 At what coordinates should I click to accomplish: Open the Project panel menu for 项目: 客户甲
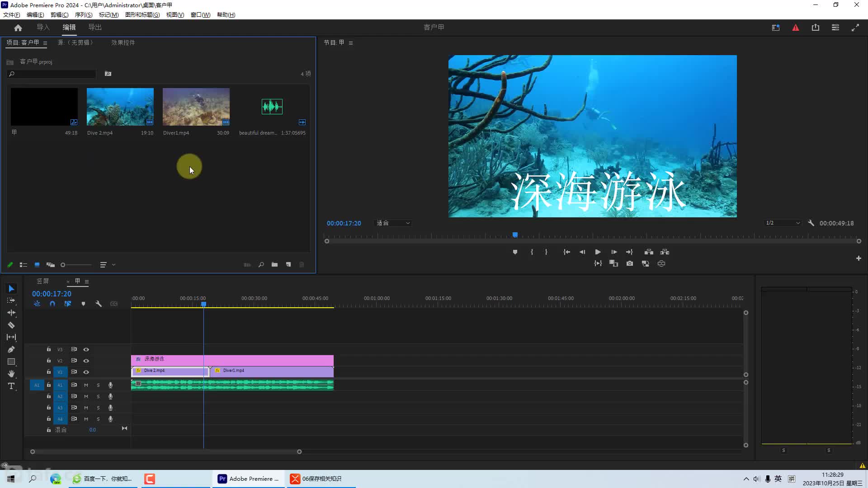click(x=45, y=43)
